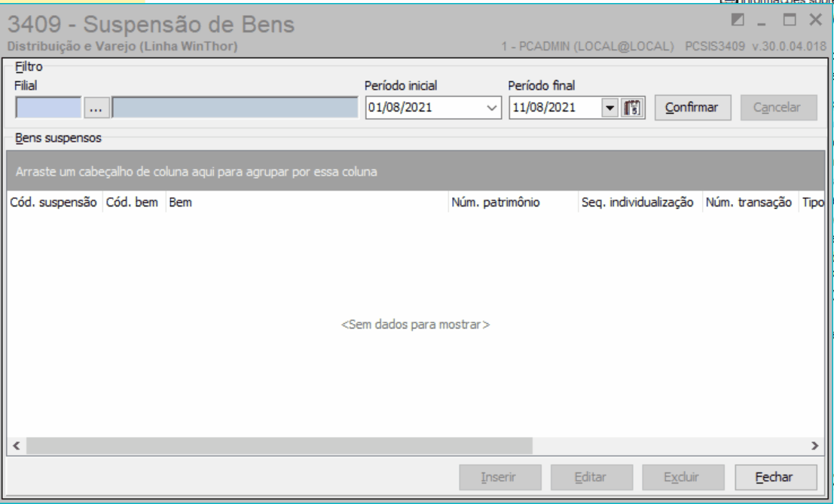
Task: Sort by the Cód. suspensão column header
Action: pyautogui.click(x=53, y=203)
